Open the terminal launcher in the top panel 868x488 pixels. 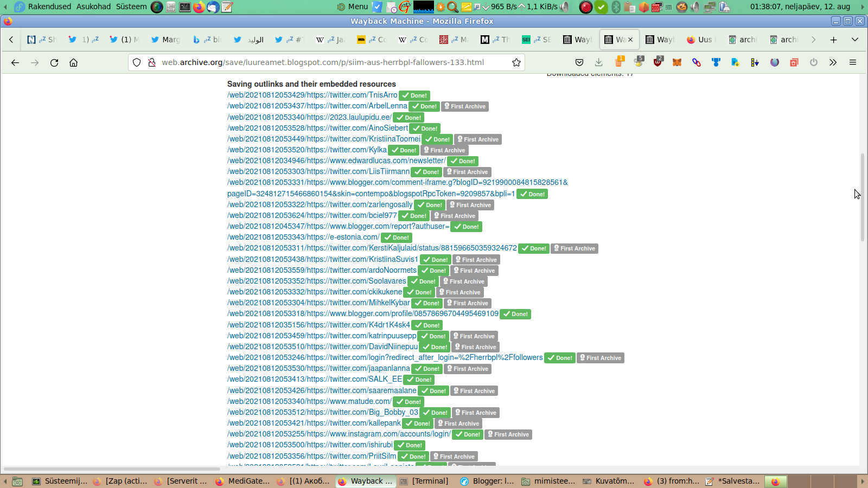(x=185, y=7)
